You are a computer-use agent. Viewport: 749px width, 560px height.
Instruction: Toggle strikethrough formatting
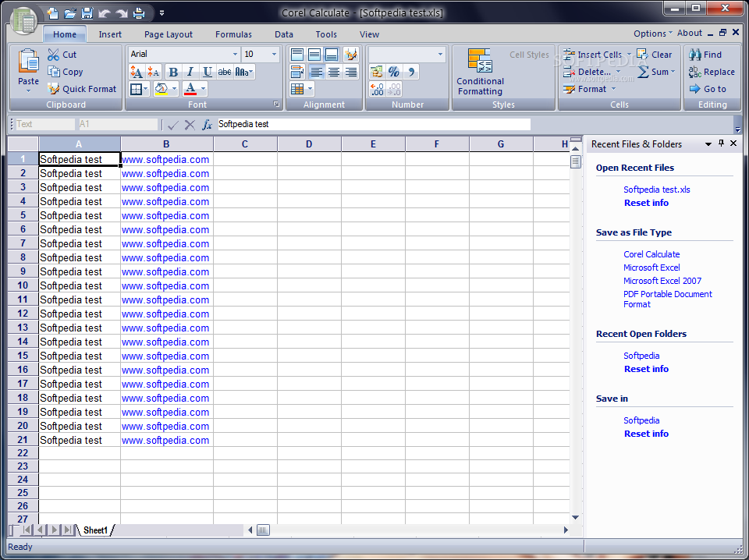click(225, 72)
